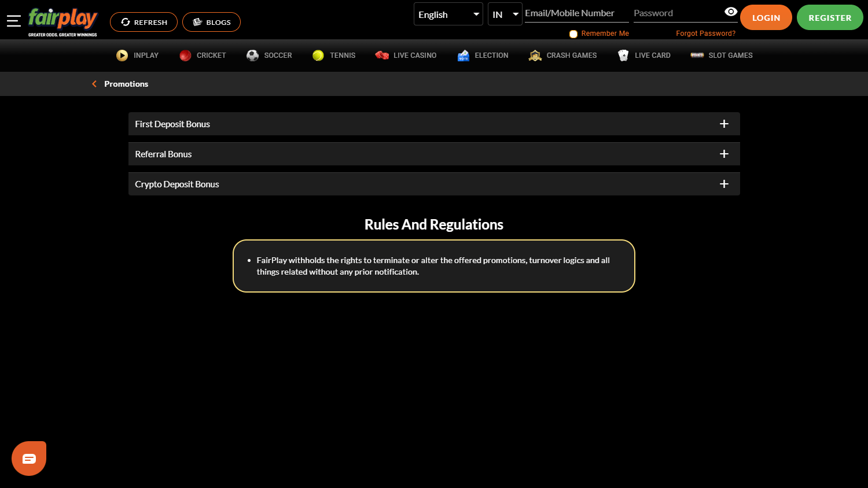The height and width of the screenshot is (488, 868).
Task: Click the Cricket ball icon
Action: pyautogui.click(x=185, y=56)
